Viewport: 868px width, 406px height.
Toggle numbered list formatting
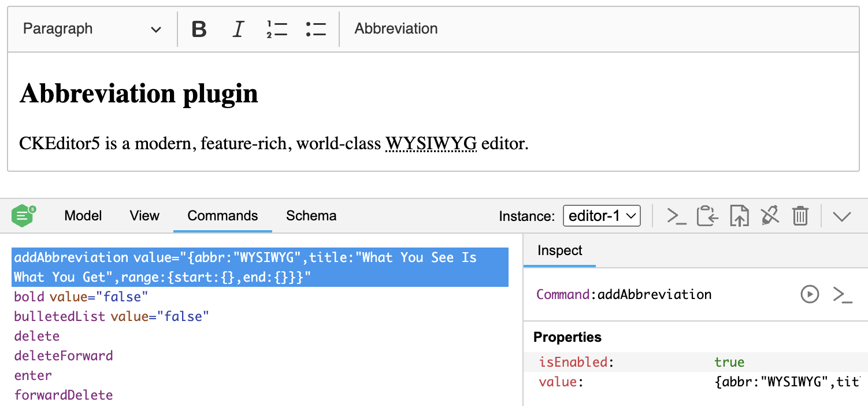pyautogui.click(x=277, y=28)
